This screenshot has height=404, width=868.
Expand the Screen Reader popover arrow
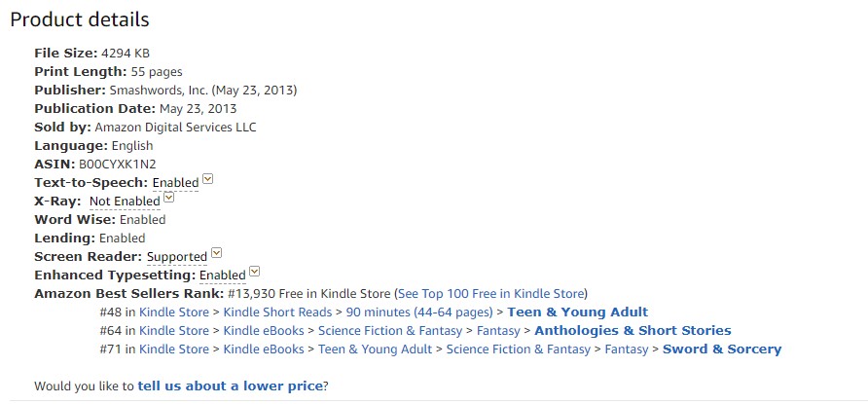(x=216, y=254)
